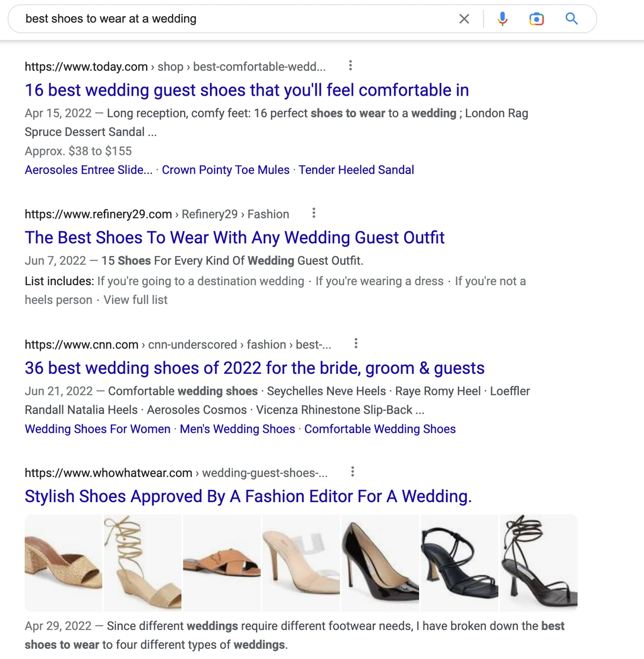
Task: Start voice search with the microphone icon
Action: pyautogui.click(x=502, y=19)
